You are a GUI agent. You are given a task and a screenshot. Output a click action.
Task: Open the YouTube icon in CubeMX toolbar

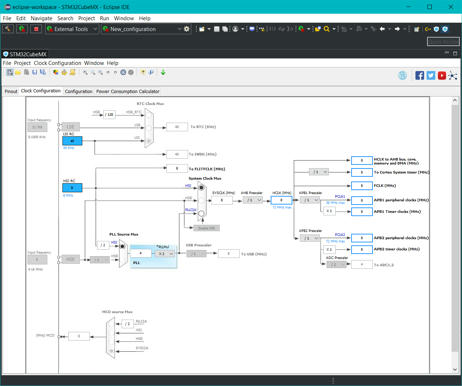point(442,75)
